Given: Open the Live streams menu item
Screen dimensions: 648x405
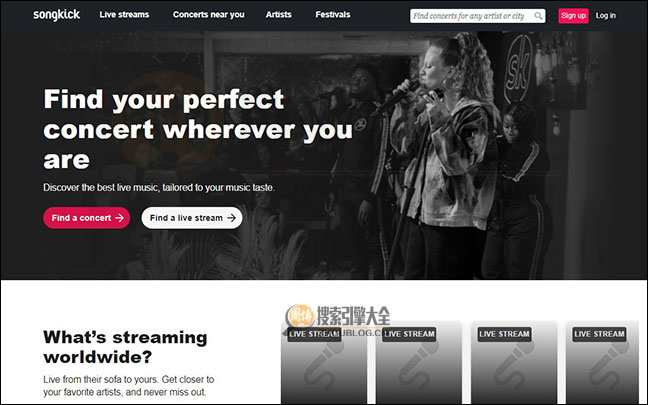Looking at the screenshot, I should click(124, 14).
